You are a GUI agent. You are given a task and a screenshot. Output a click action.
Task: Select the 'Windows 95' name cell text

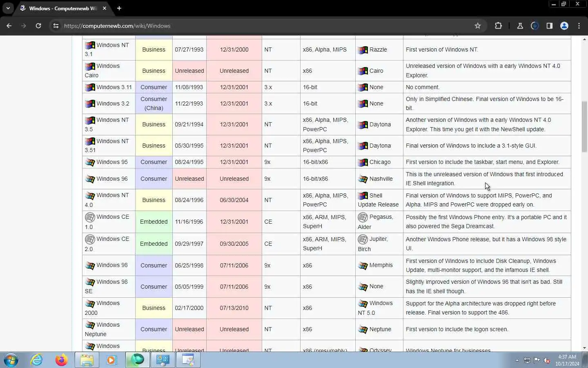(x=112, y=162)
